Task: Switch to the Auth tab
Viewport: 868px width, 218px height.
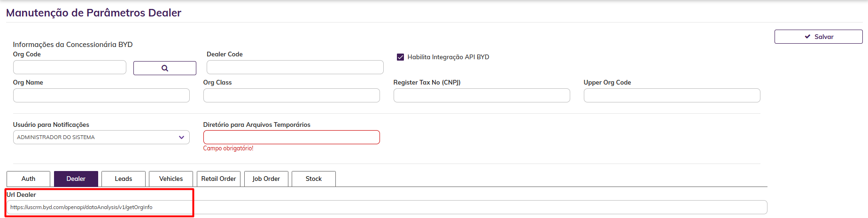Action: 28,179
